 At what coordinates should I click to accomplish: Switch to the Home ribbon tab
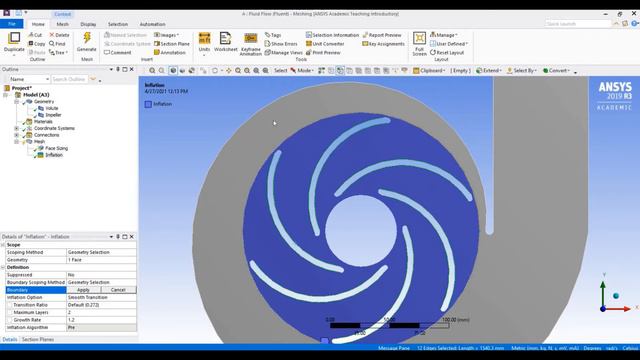pyautogui.click(x=38, y=24)
